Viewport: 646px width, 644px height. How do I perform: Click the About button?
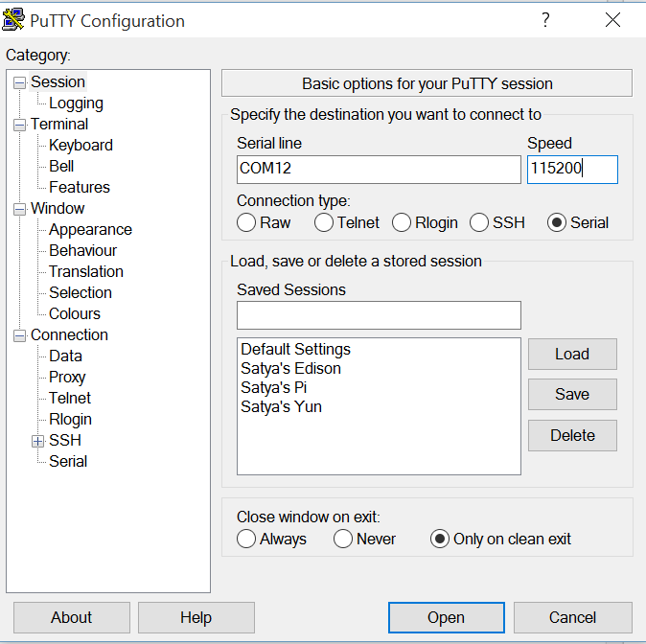pyautogui.click(x=72, y=617)
